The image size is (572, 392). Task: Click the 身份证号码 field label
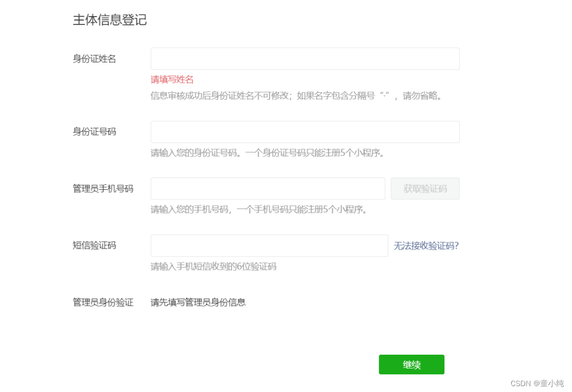point(94,132)
